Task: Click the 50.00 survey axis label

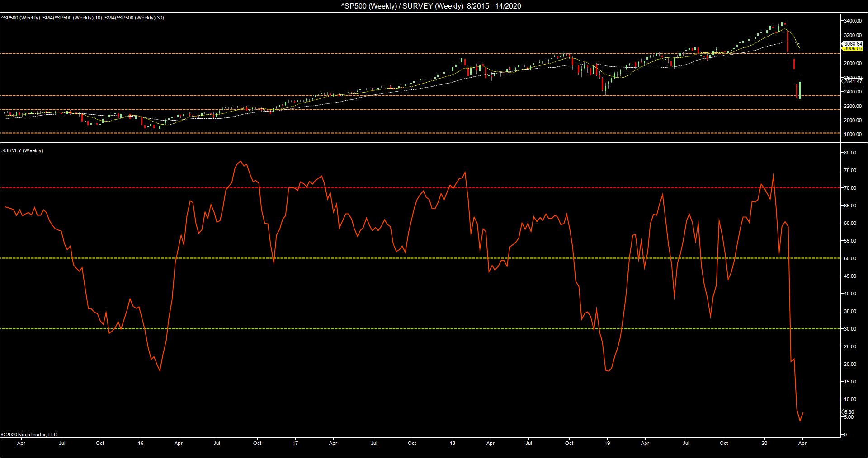Action: [x=850, y=258]
